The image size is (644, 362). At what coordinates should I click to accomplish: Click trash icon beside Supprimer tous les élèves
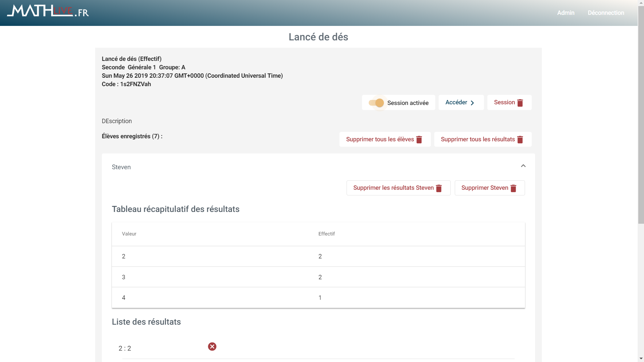(419, 140)
